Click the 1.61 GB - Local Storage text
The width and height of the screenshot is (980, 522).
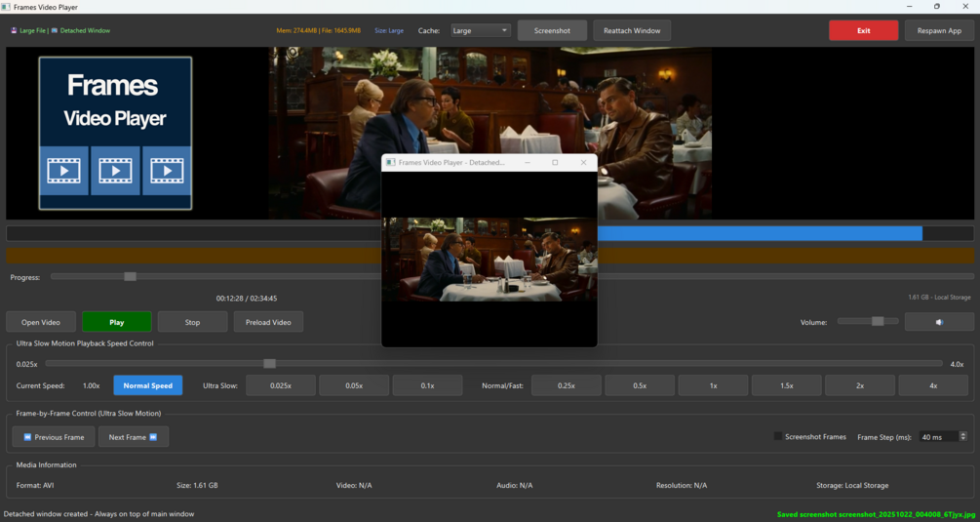pos(939,298)
